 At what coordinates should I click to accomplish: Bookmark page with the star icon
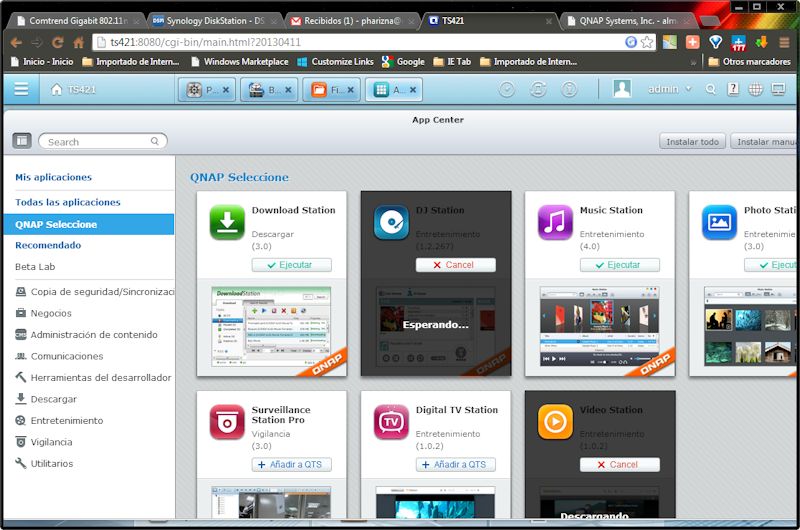[x=647, y=42]
